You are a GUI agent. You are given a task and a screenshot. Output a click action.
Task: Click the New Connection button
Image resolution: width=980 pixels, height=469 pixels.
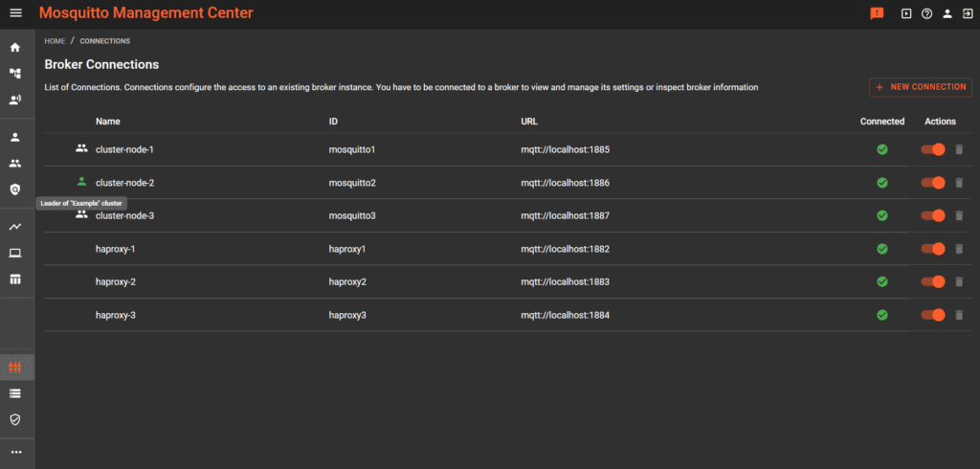tap(920, 87)
